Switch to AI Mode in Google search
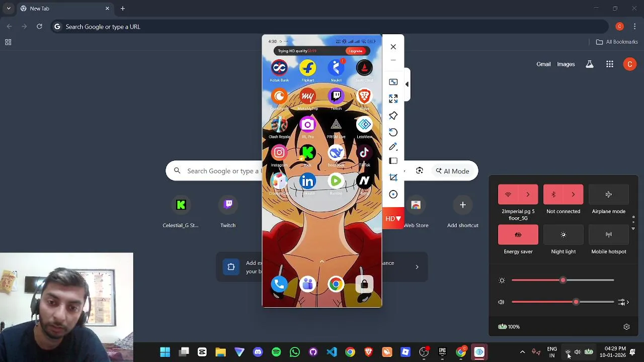Image resolution: width=644 pixels, height=362 pixels. (452, 171)
